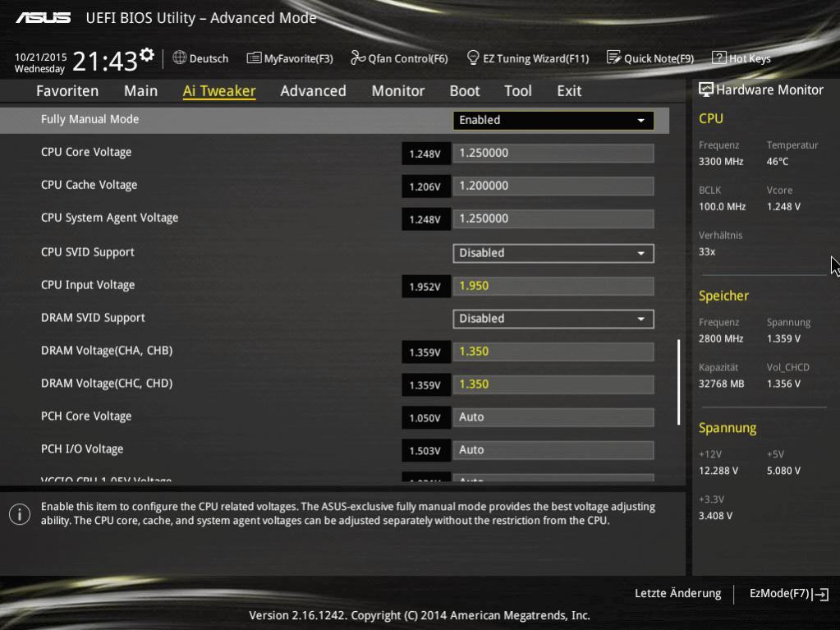Click 1.050V PCH core reading
This screenshot has height=630, width=840.
coord(426,418)
